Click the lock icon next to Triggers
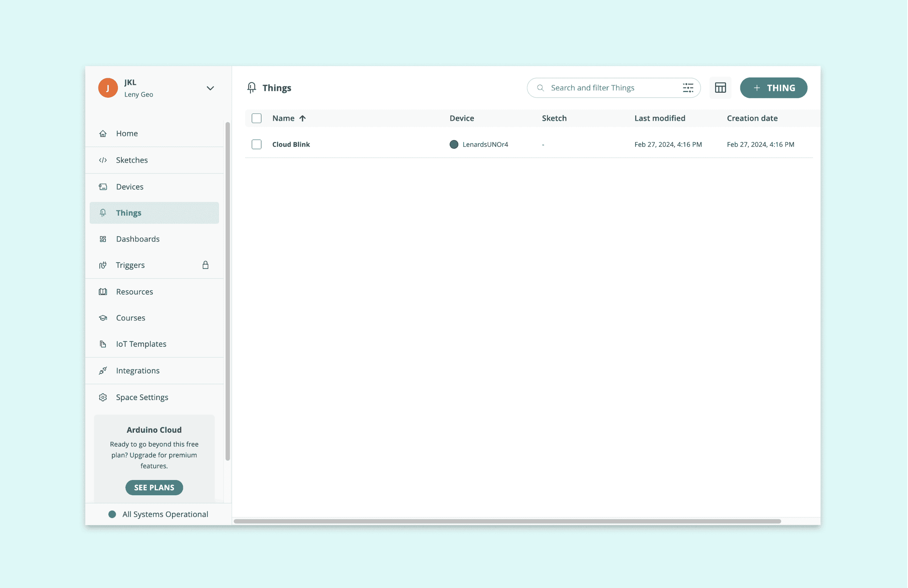This screenshot has height=588, width=908. (x=205, y=265)
